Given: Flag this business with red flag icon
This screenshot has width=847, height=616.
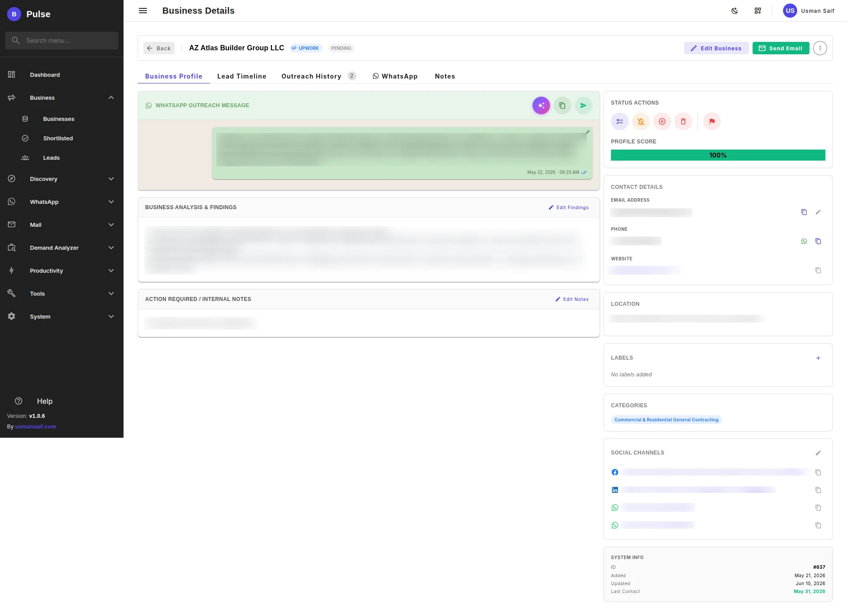Looking at the screenshot, I should 712,121.
